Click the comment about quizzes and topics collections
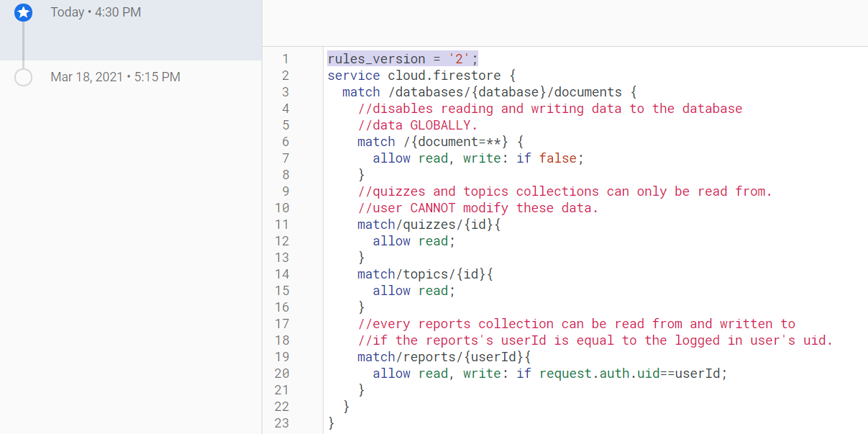This screenshot has width=868, height=434. [565, 191]
